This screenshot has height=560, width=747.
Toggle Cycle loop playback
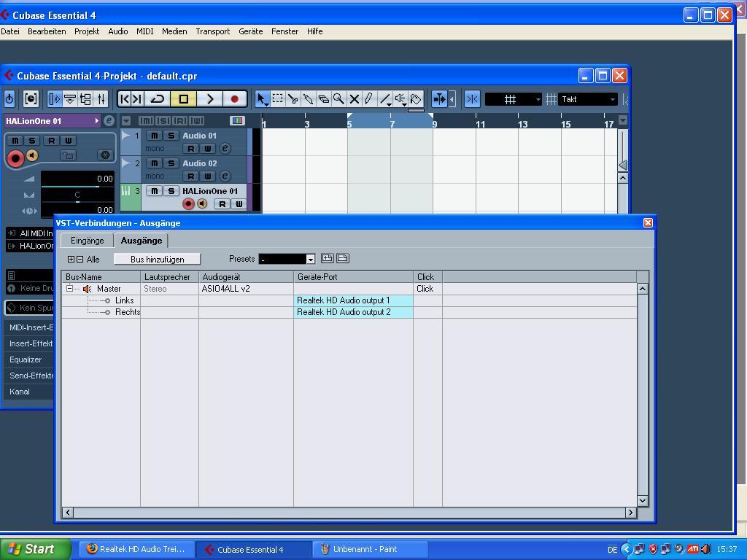(158, 99)
